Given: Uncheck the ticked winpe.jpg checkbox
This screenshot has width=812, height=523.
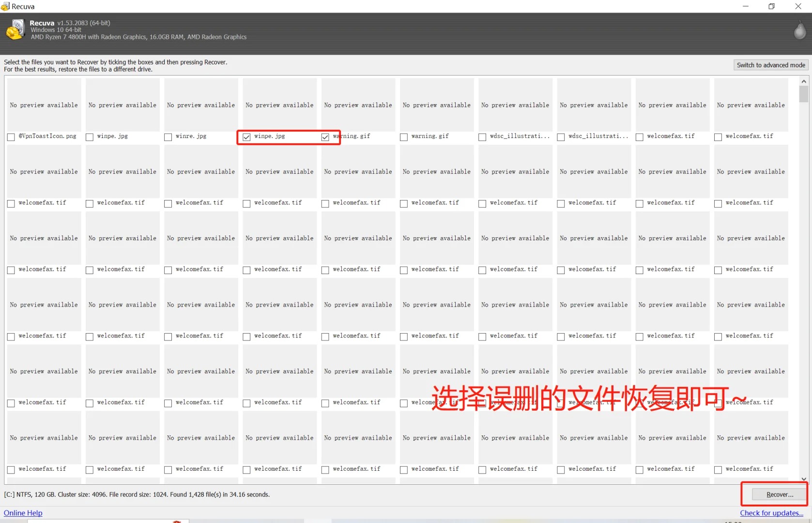Looking at the screenshot, I should click(x=246, y=137).
